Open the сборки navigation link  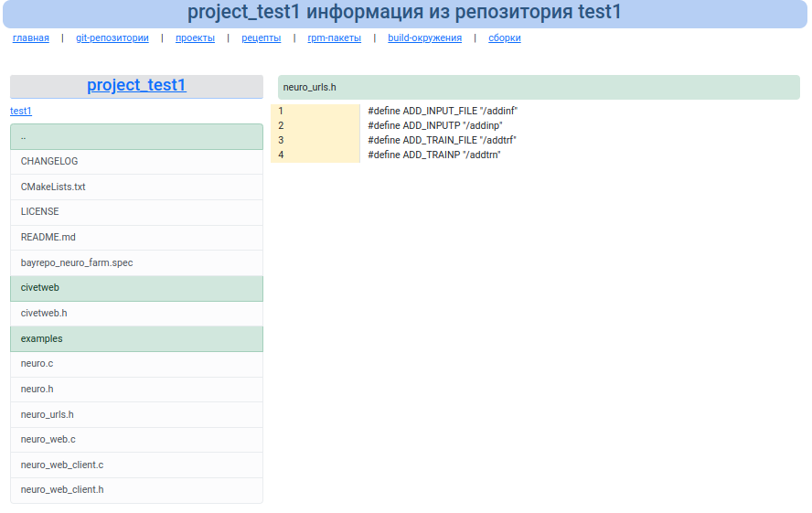(505, 38)
